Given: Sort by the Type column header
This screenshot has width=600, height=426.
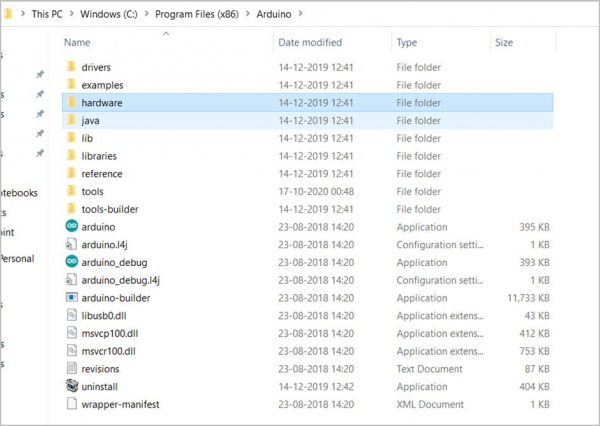Looking at the screenshot, I should tap(406, 42).
